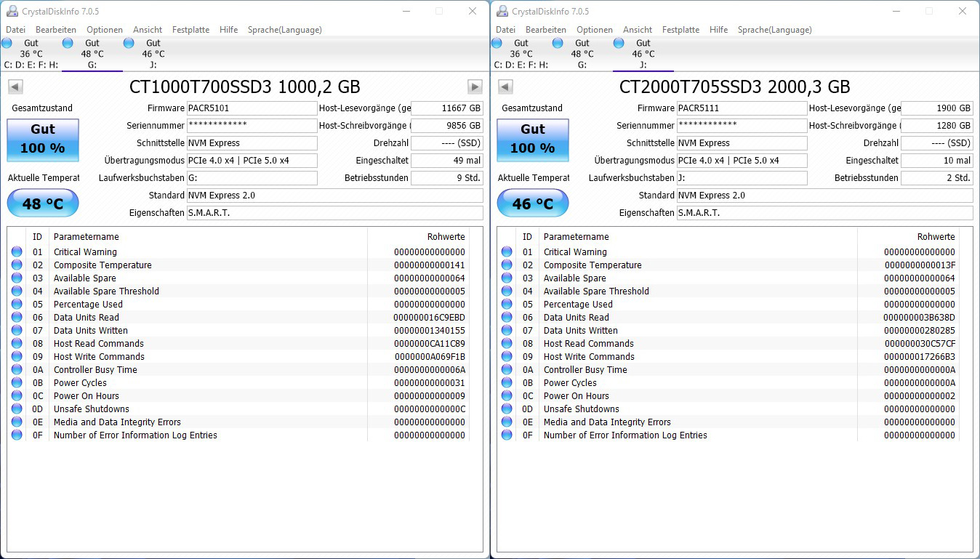Image resolution: width=980 pixels, height=559 pixels.
Task: Go to previous disk in right window
Action: click(505, 87)
